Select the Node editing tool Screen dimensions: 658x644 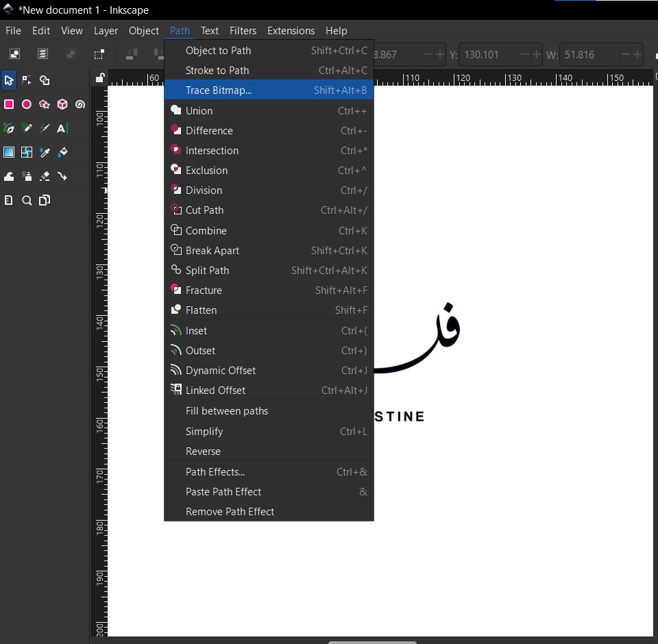pyautogui.click(x=27, y=81)
